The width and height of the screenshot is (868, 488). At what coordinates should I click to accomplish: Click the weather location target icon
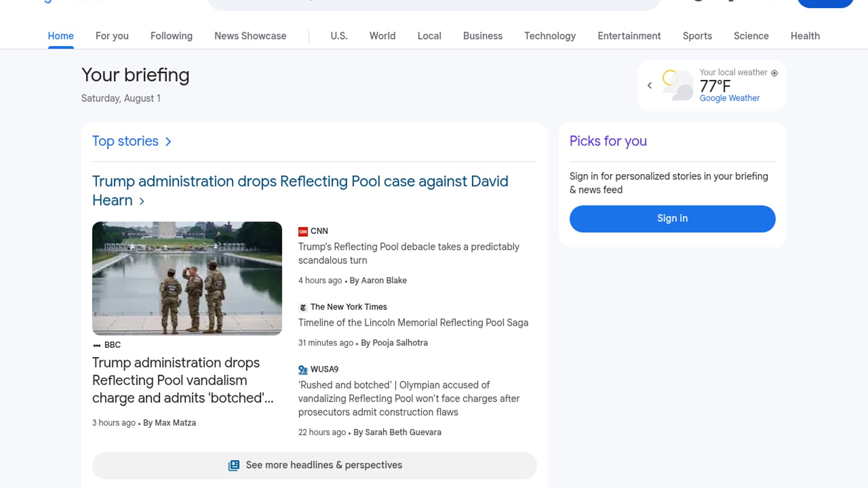774,73
